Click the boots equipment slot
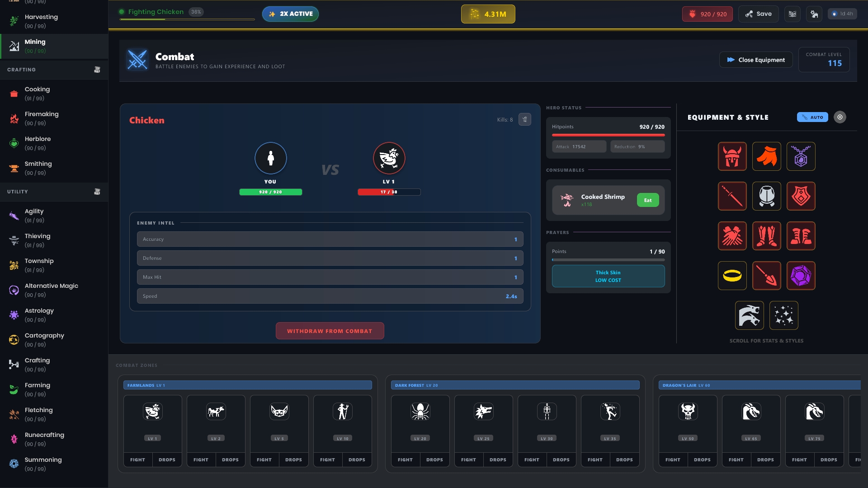The image size is (868, 488). tap(801, 236)
